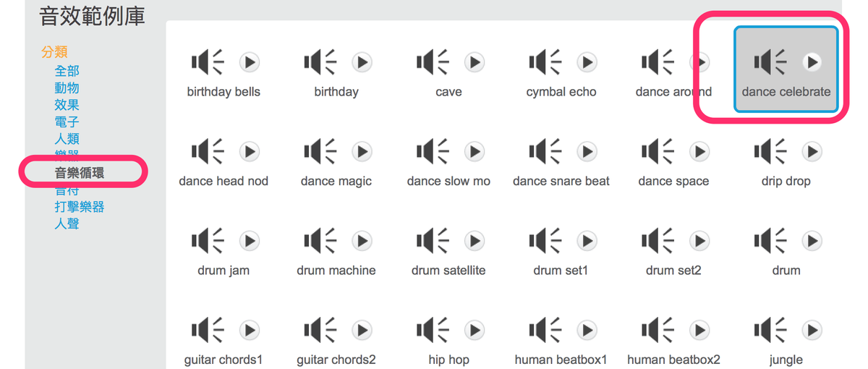Play the dance magic preview
The image size is (868, 369).
[x=362, y=152]
